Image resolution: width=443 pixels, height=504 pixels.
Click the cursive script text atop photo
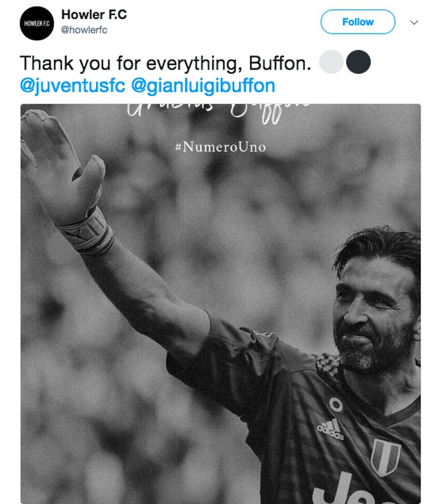(220, 112)
